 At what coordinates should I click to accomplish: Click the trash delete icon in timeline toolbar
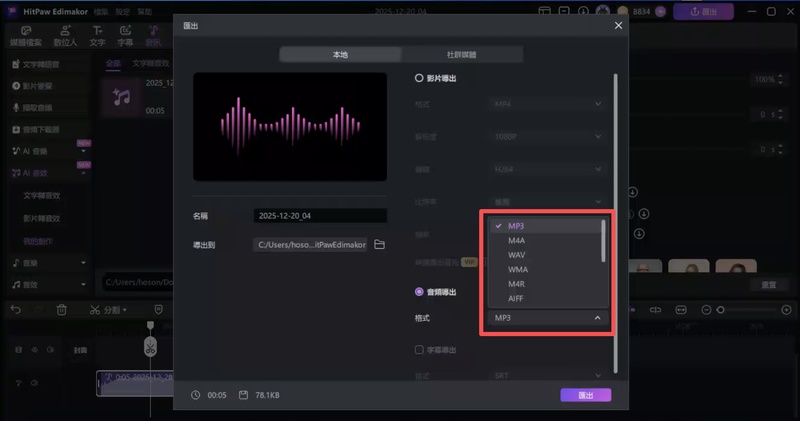point(62,310)
